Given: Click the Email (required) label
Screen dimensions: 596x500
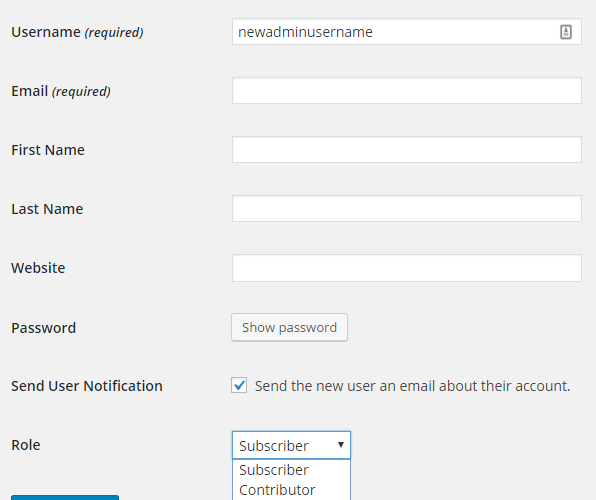Looking at the screenshot, I should (x=61, y=91).
